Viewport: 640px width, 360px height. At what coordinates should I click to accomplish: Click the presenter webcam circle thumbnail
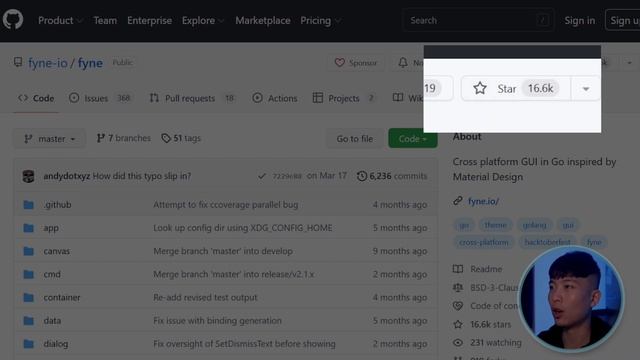[x=571, y=299]
